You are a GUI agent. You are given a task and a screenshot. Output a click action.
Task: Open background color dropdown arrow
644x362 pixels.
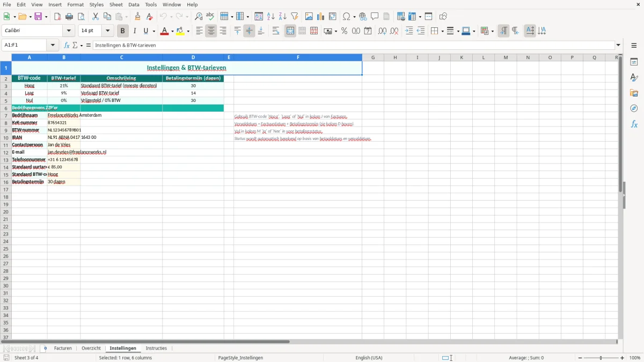pyautogui.click(x=188, y=31)
